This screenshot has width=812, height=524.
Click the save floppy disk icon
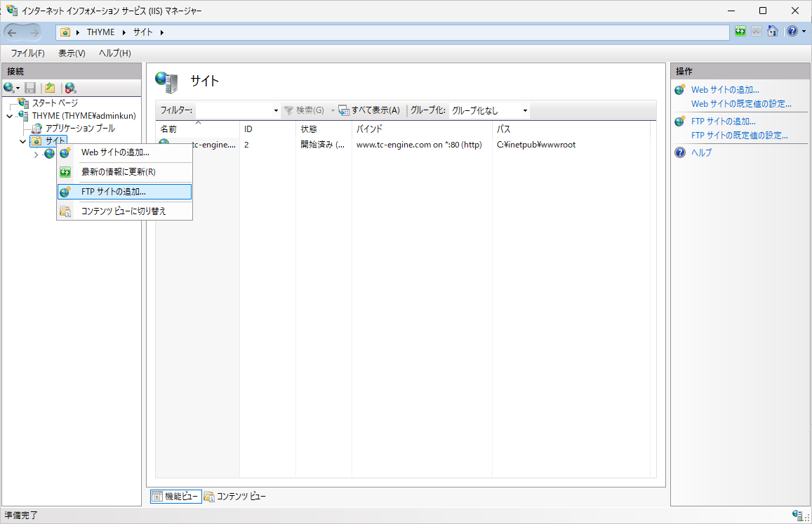tap(31, 88)
